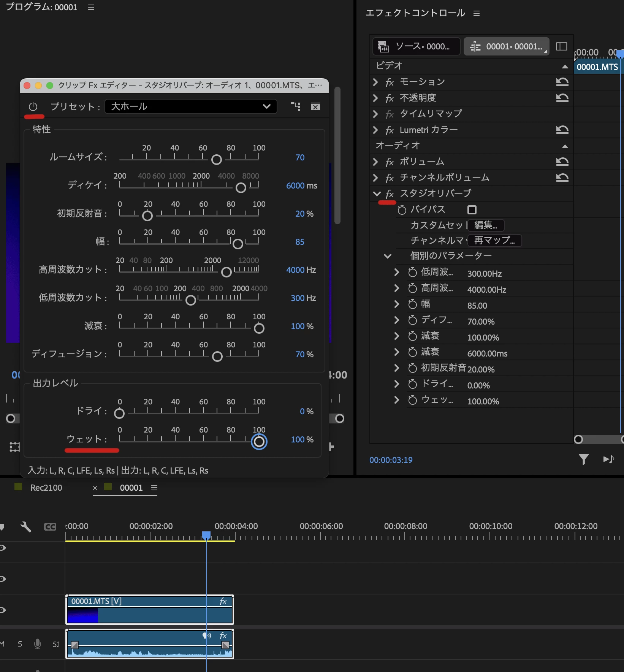
Task: Reset the ボリューム effect
Action: click(562, 162)
